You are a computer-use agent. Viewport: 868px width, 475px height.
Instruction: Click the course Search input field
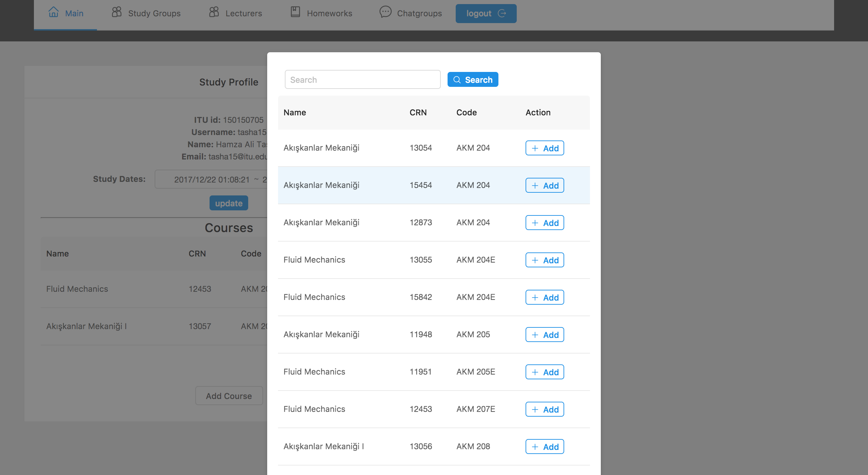click(362, 80)
